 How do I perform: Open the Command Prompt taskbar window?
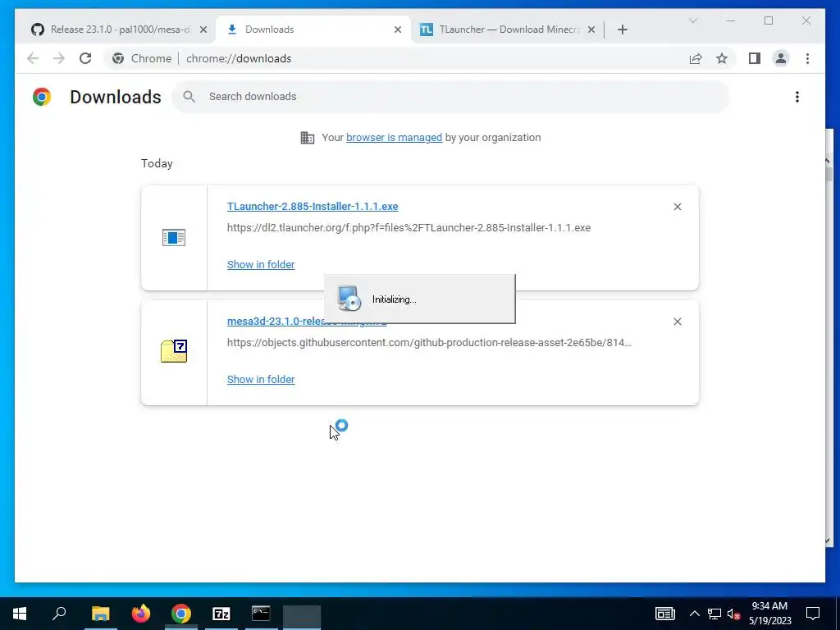point(262,614)
